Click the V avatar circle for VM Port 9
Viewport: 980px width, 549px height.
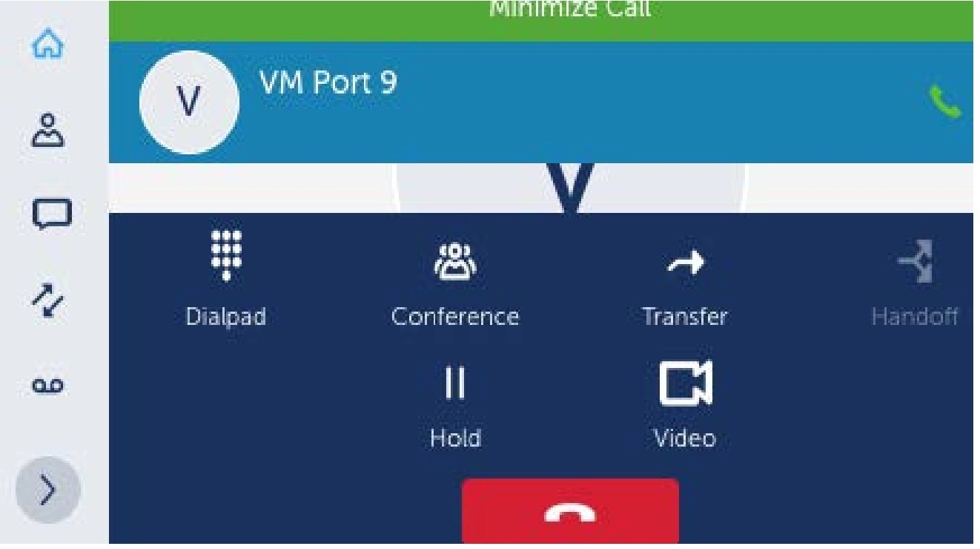(x=189, y=102)
